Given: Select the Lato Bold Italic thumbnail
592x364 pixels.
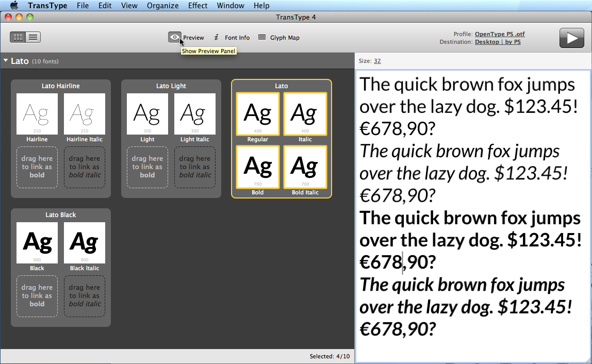Looking at the screenshot, I should pos(305,167).
